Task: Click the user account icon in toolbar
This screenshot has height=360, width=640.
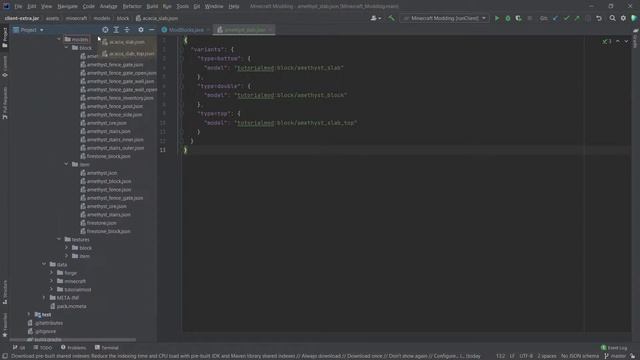Action: [x=375, y=18]
